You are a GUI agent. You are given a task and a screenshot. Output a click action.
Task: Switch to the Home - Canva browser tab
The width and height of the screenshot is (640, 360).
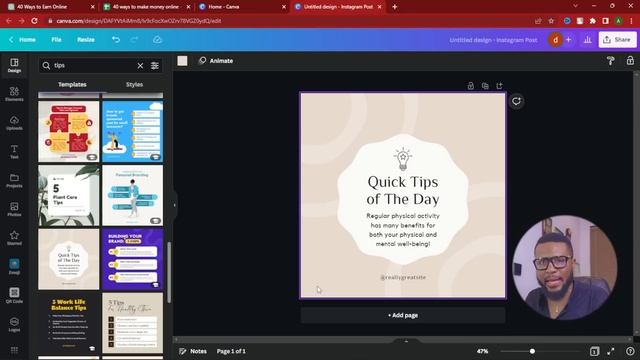241,7
